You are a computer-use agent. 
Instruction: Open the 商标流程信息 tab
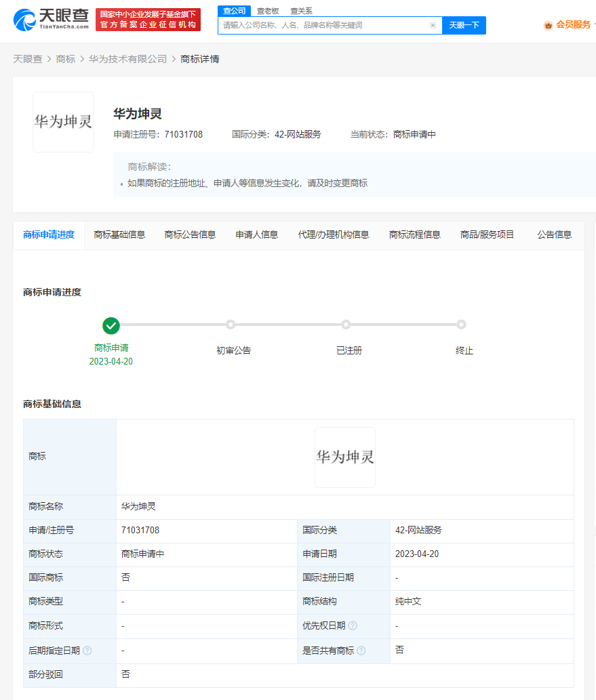click(415, 234)
